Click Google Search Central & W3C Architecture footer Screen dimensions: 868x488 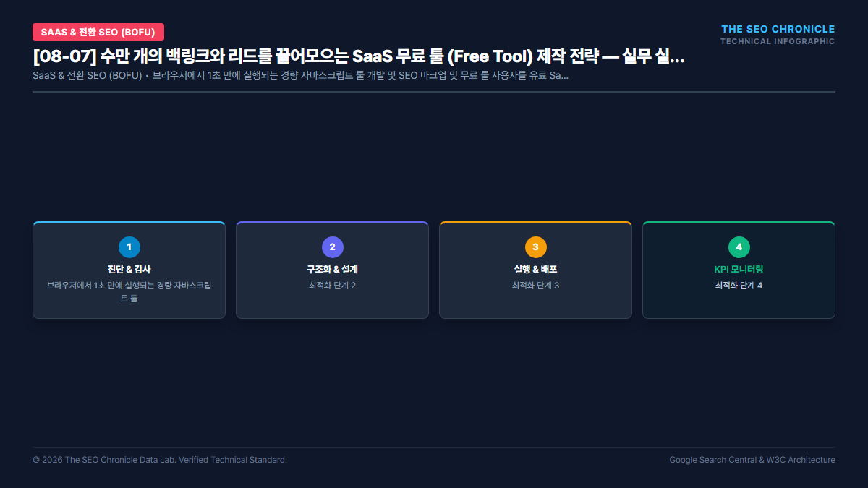[752, 460]
